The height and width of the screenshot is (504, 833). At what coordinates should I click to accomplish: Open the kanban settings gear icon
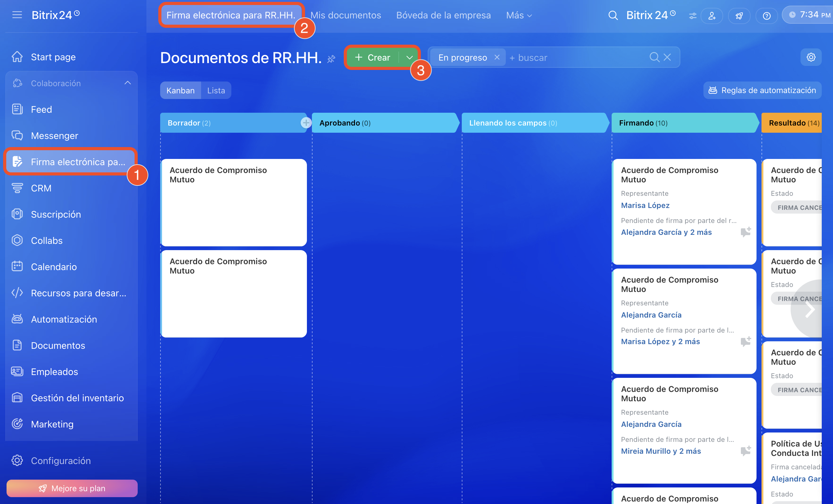pyautogui.click(x=811, y=57)
